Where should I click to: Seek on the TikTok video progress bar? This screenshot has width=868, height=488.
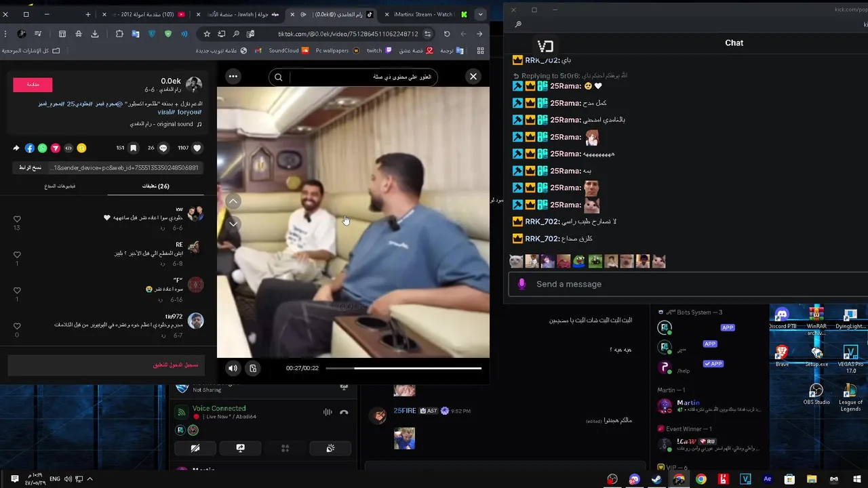[403, 368]
